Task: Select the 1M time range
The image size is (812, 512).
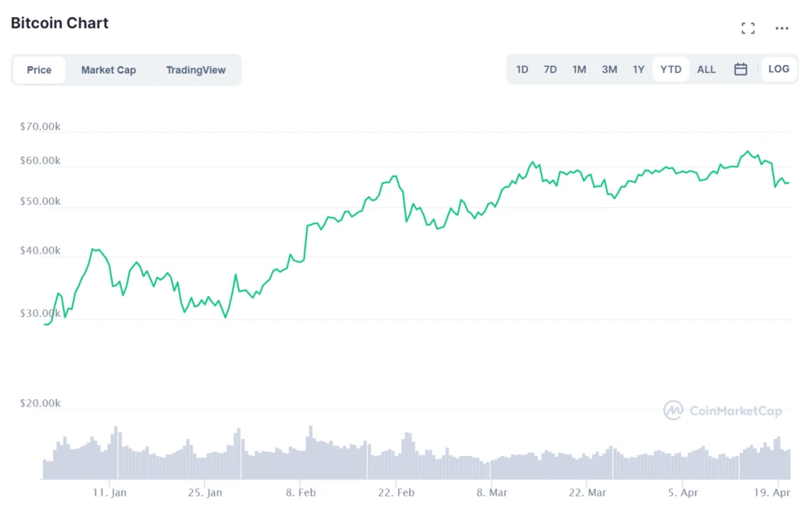Action: pyautogui.click(x=579, y=70)
